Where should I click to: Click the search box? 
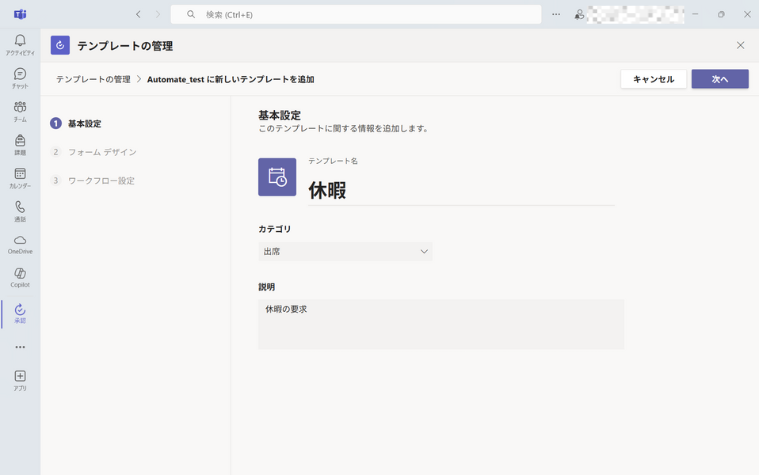pyautogui.click(x=356, y=15)
